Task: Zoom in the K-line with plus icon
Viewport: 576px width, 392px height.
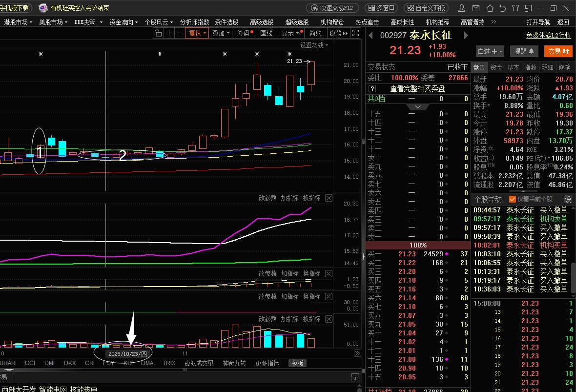Action: pos(169,33)
